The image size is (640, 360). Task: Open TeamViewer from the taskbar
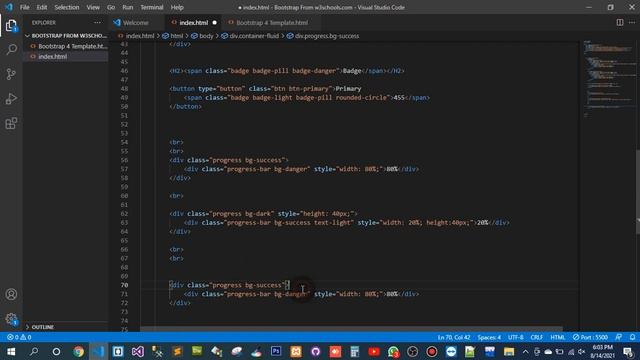point(451,351)
